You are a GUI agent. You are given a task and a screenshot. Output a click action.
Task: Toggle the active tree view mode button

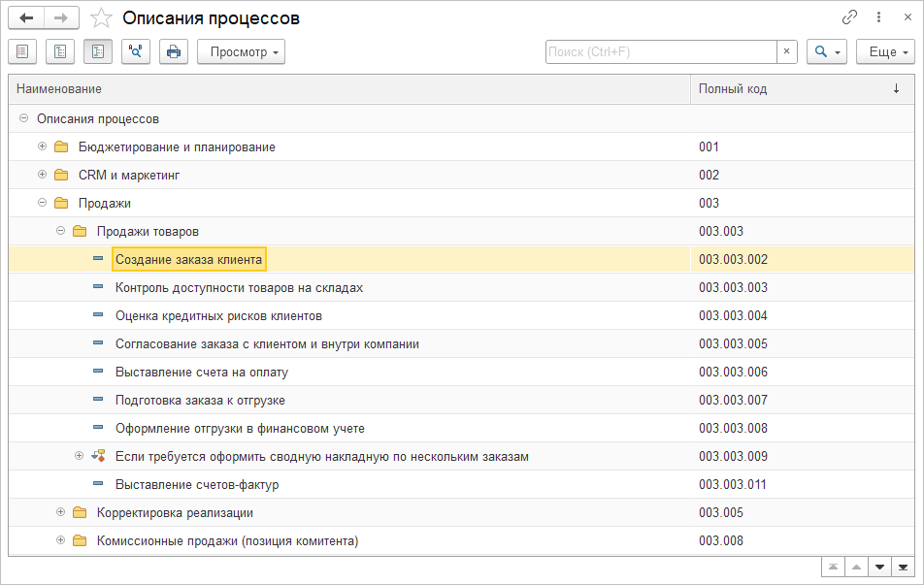coord(98,51)
